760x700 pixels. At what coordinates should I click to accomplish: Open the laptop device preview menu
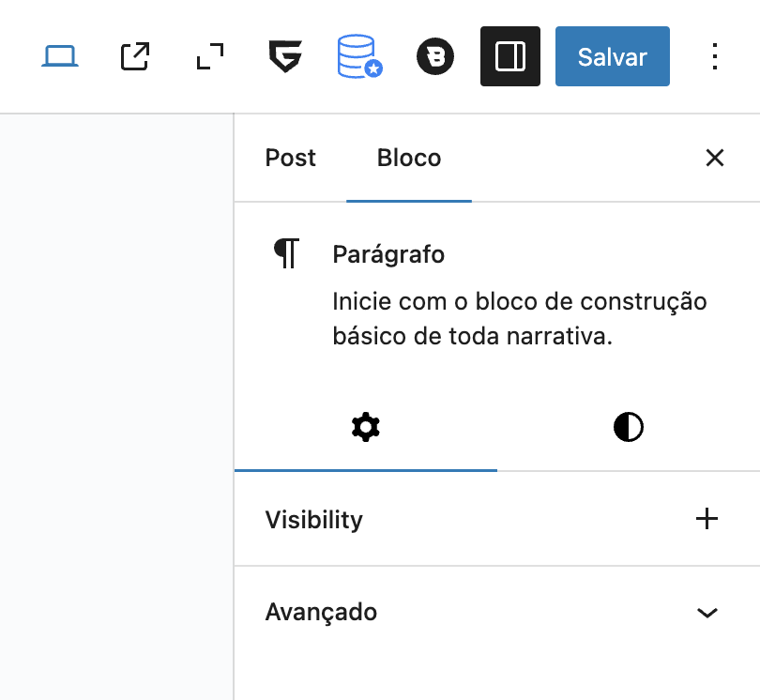(x=60, y=56)
